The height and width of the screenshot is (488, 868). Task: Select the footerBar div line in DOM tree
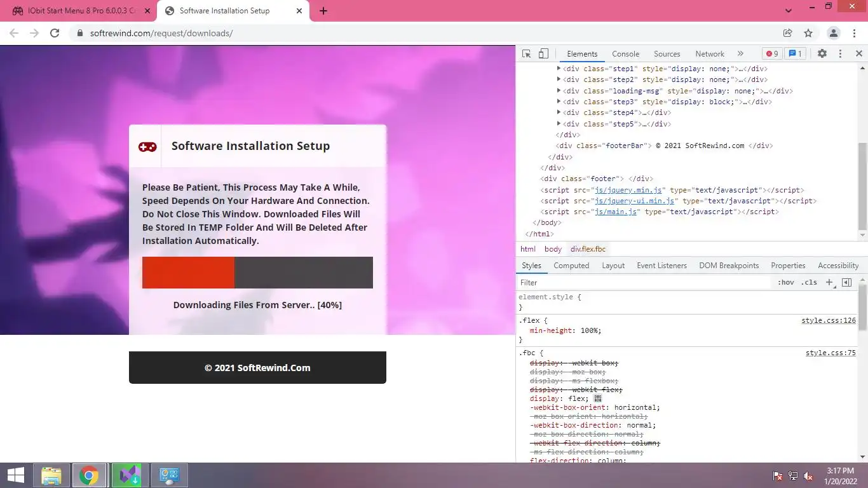click(665, 146)
